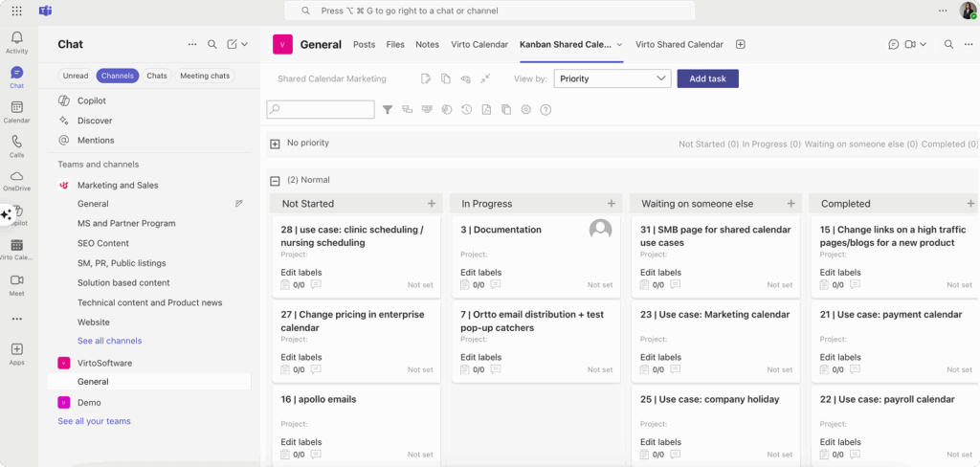This screenshot has height=467, width=980.
Task: Click the See all channels link
Action: click(x=109, y=341)
